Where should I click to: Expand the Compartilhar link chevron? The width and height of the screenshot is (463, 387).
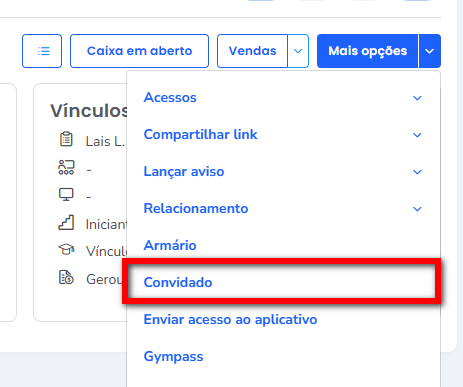417,135
